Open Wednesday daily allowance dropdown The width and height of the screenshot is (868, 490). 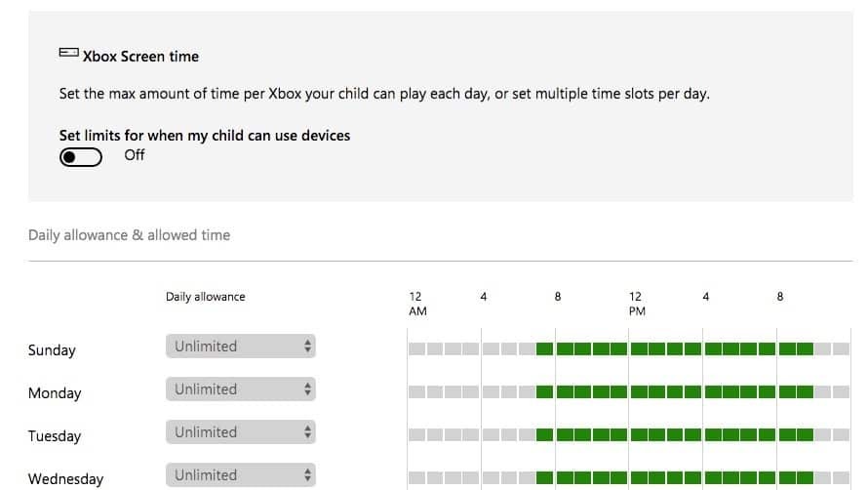[240, 475]
